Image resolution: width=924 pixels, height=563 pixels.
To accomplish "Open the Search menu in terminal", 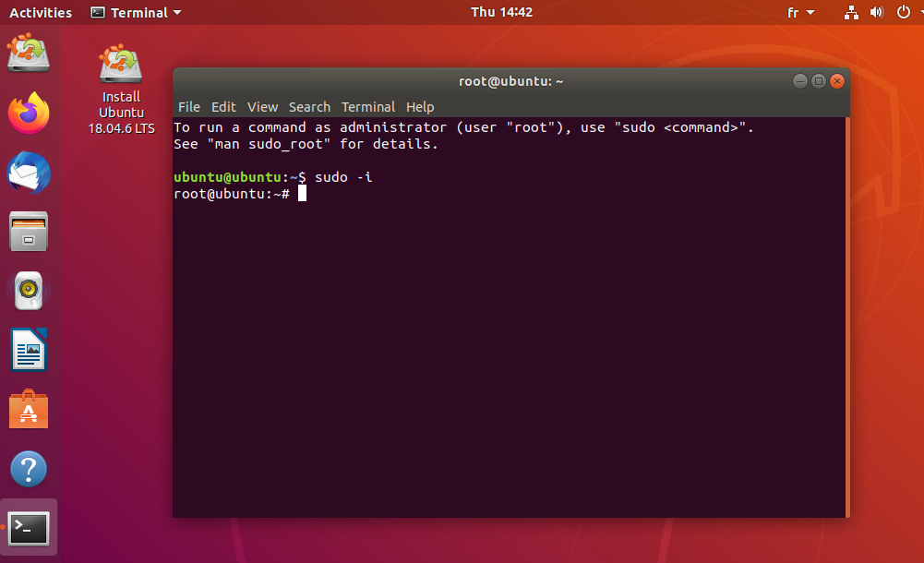I will 309,107.
